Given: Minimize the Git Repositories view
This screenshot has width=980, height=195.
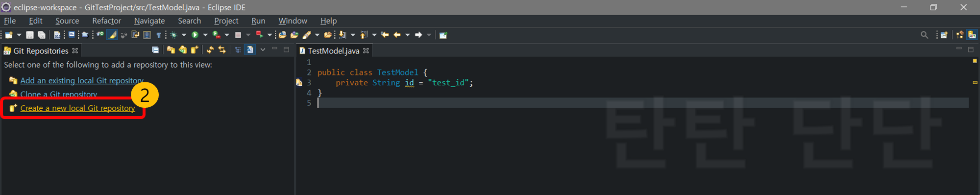Looking at the screenshot, I should pos(274,49).
